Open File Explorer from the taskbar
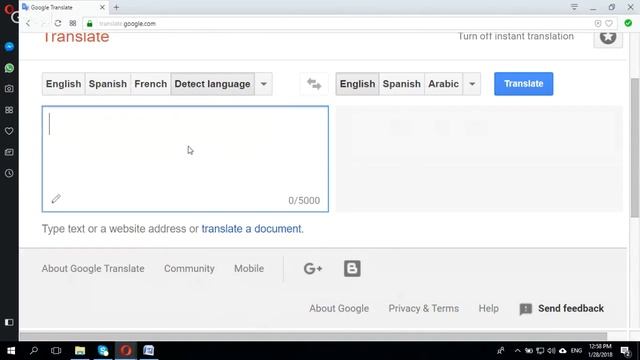Image resolution: width=640 pixels, height=360 pixels. click(80, 351)
